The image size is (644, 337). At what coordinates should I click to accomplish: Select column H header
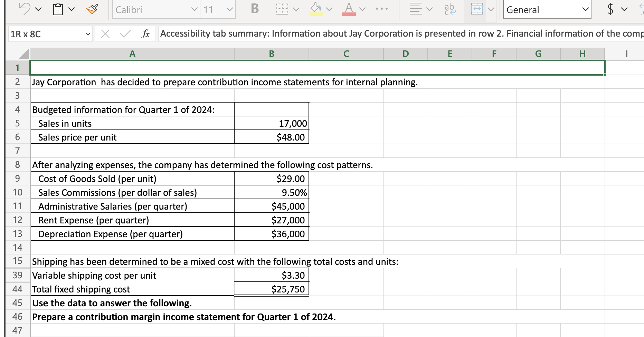point(583,54)
